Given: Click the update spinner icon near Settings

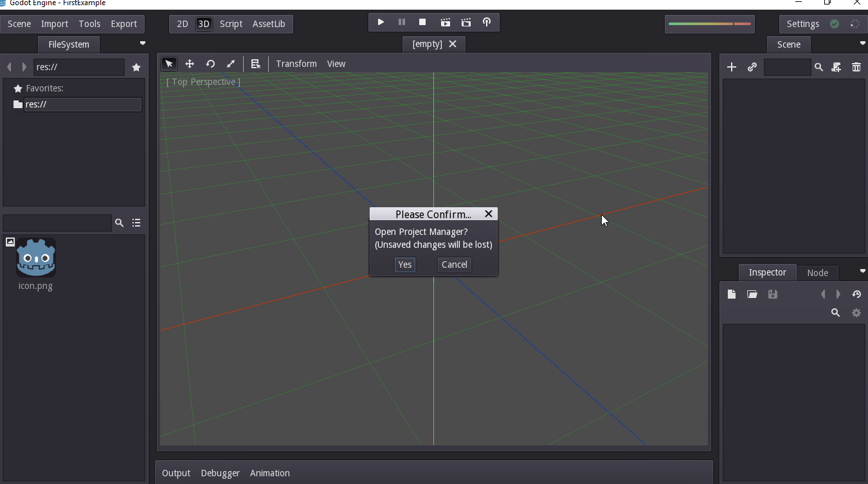Looking at the screenshot, I should (x=855, y=24).
